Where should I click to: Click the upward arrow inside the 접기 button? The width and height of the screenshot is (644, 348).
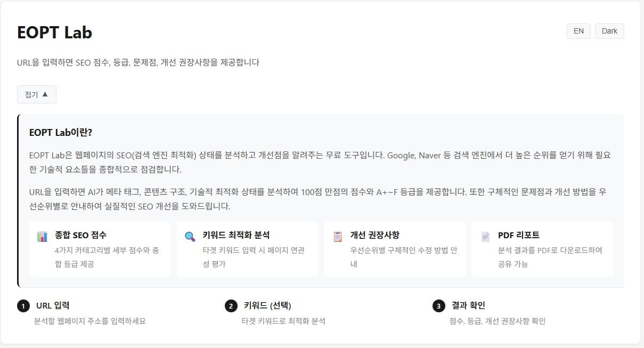pyautogui.click(x=46, y=94)
